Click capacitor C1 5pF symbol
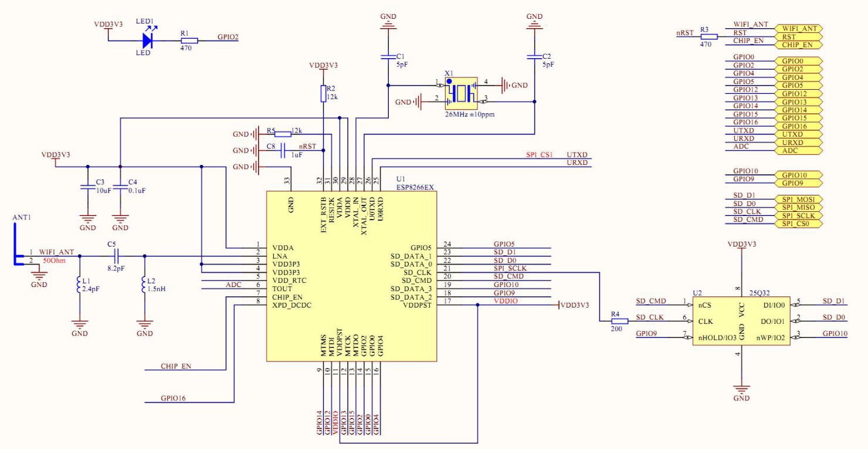 tap(388, 57)
